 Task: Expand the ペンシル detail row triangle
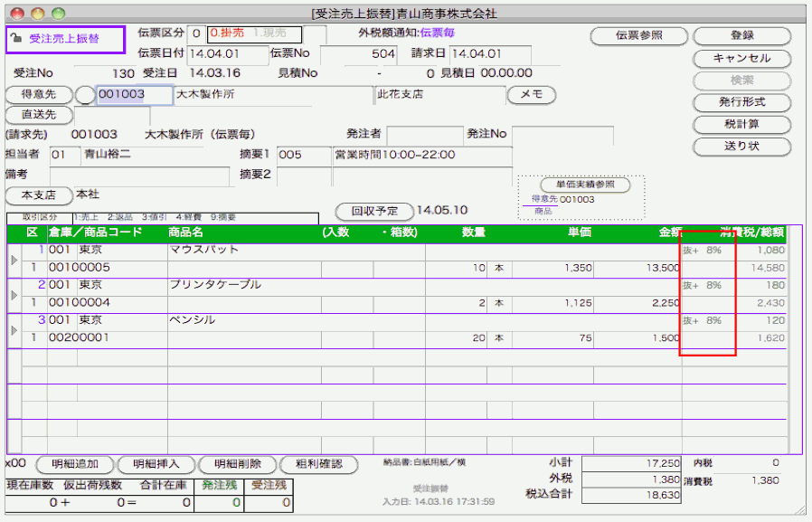point(14,330)
